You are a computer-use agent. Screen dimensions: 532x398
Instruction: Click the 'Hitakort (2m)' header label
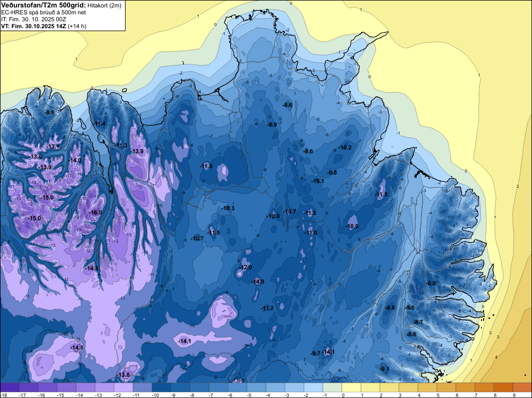tap(104, 5)
